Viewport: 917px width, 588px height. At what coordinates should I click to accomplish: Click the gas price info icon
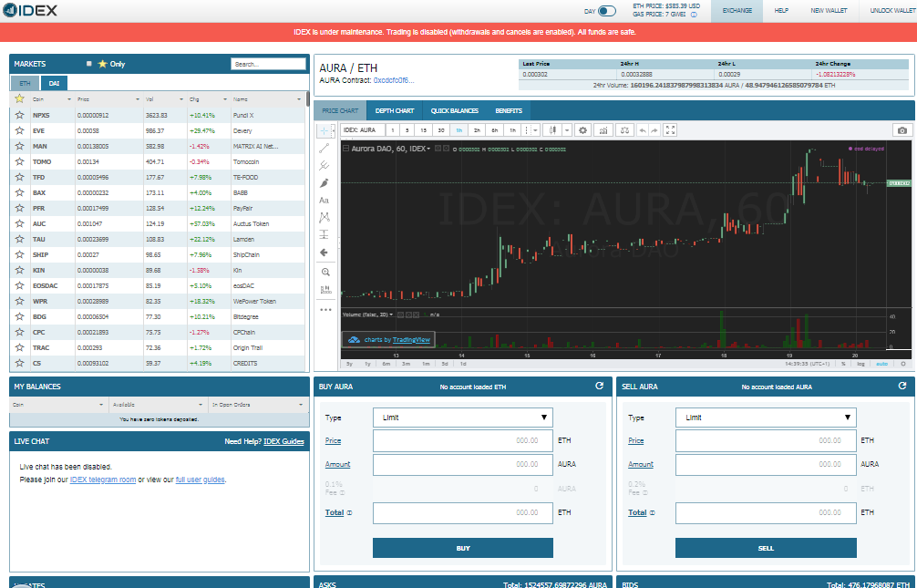click(x=695, y=15)
